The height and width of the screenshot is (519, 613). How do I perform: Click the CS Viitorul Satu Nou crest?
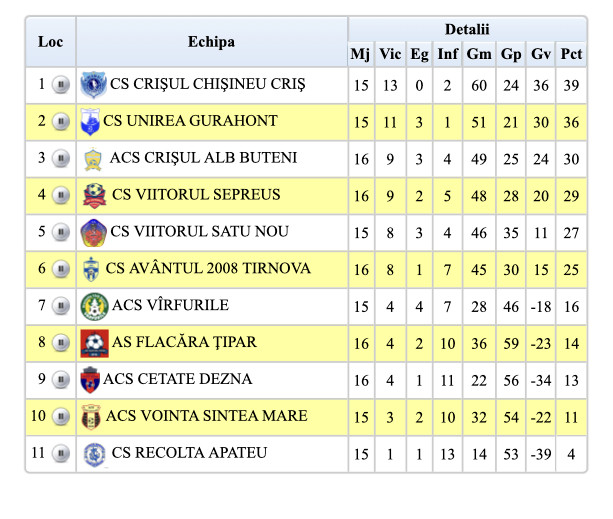(92, 233)
